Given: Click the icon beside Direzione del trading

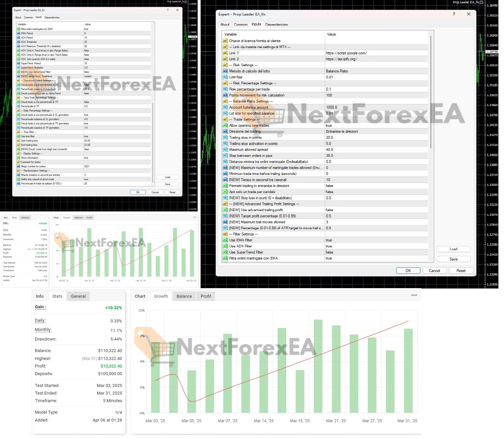Looking at the screenshot, I should click(225, 131).
